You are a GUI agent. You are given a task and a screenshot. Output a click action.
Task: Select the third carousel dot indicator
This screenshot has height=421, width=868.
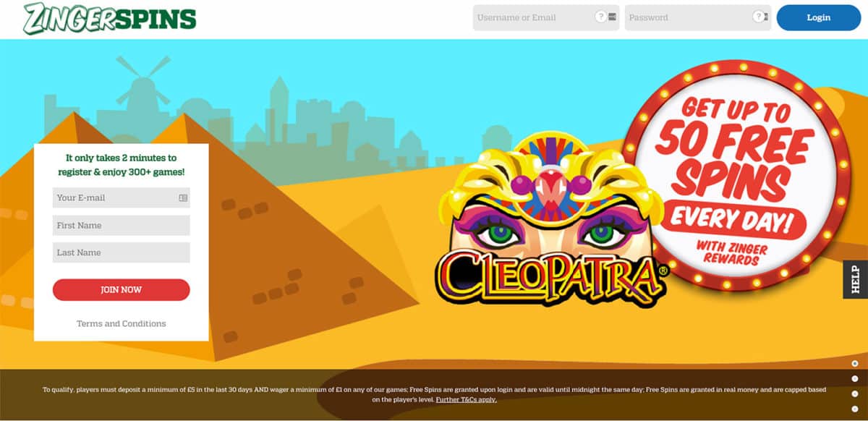click(x=855, y=394)
